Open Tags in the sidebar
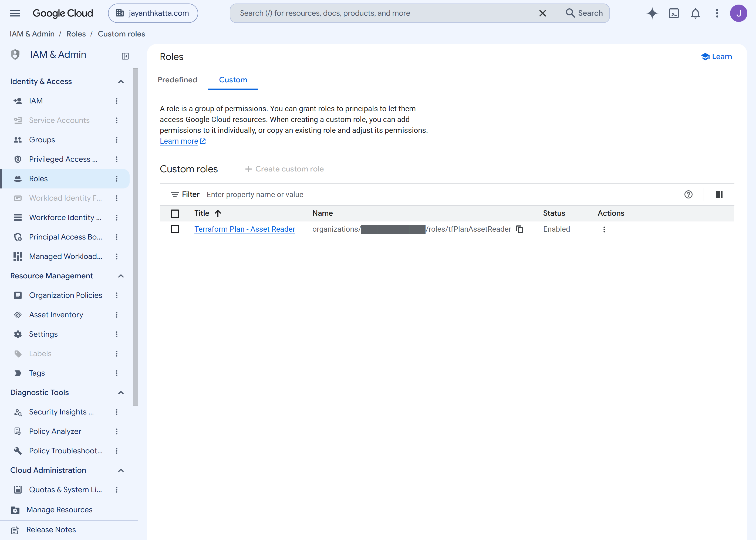 click(36, 373)
